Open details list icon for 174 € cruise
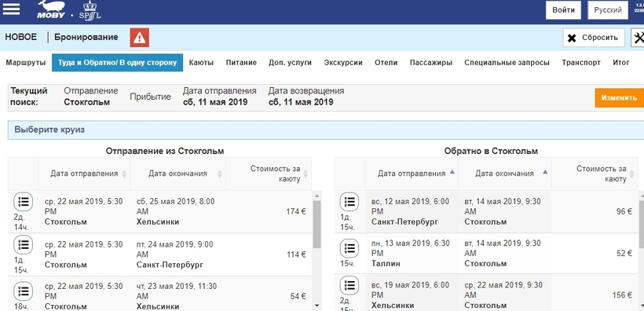 [24, 202]
